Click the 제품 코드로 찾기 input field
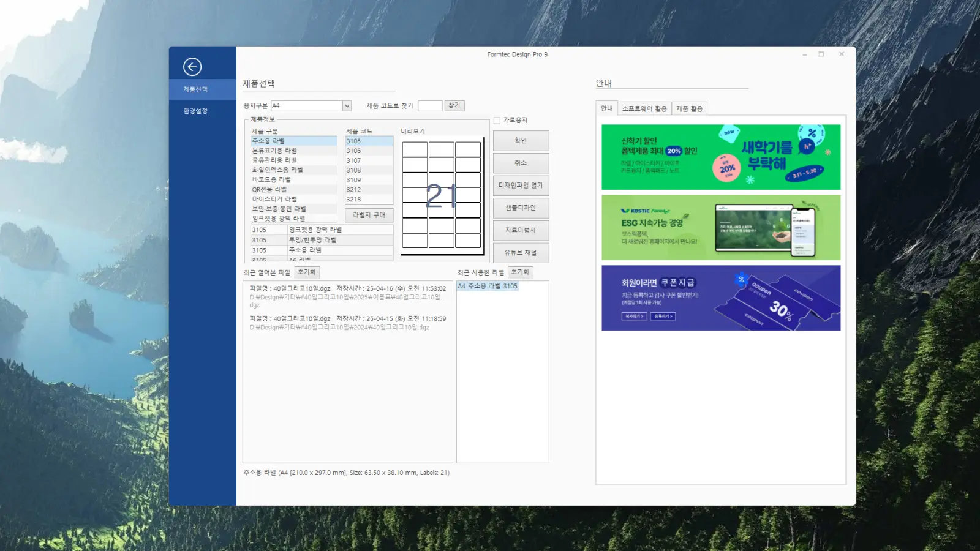Screen dimensions: 980x551 point(430,106)
